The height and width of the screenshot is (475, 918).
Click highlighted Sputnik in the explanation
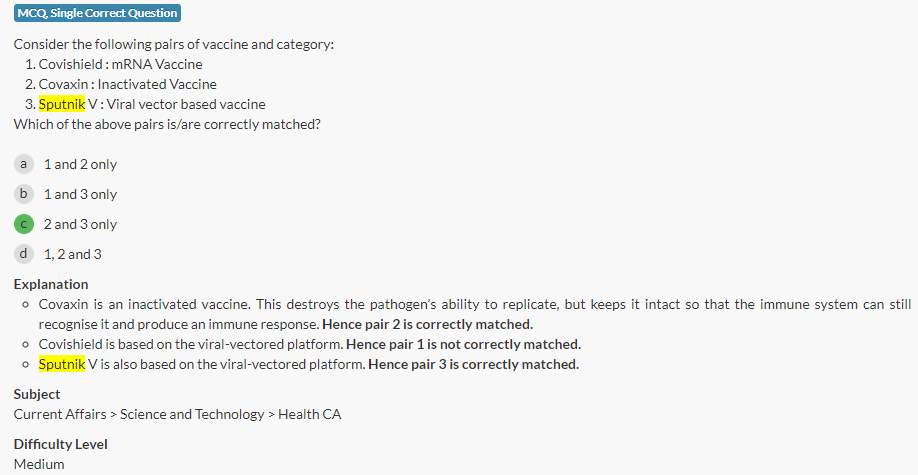62,364
